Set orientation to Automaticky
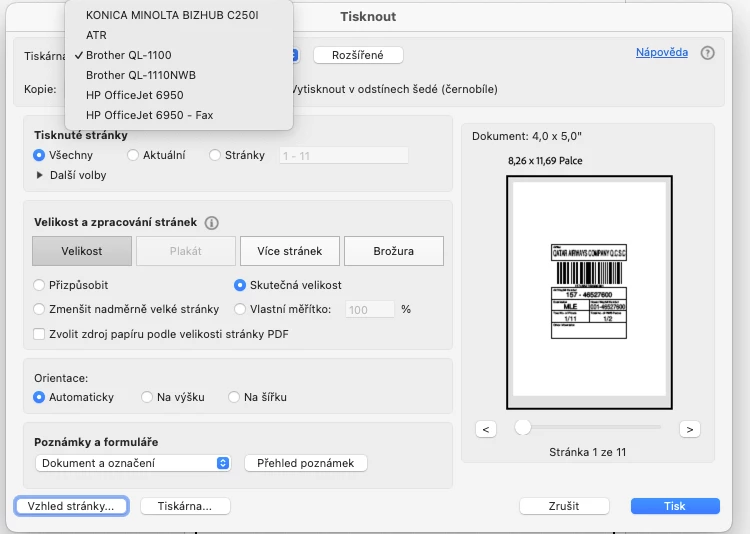This screenshot has height=534, width=750. [39, 397]
